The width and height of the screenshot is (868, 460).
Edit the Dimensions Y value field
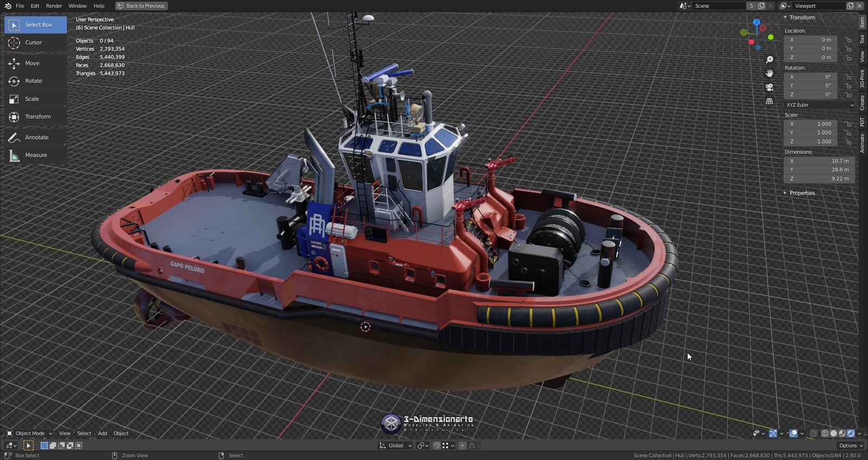click(820, 170)
